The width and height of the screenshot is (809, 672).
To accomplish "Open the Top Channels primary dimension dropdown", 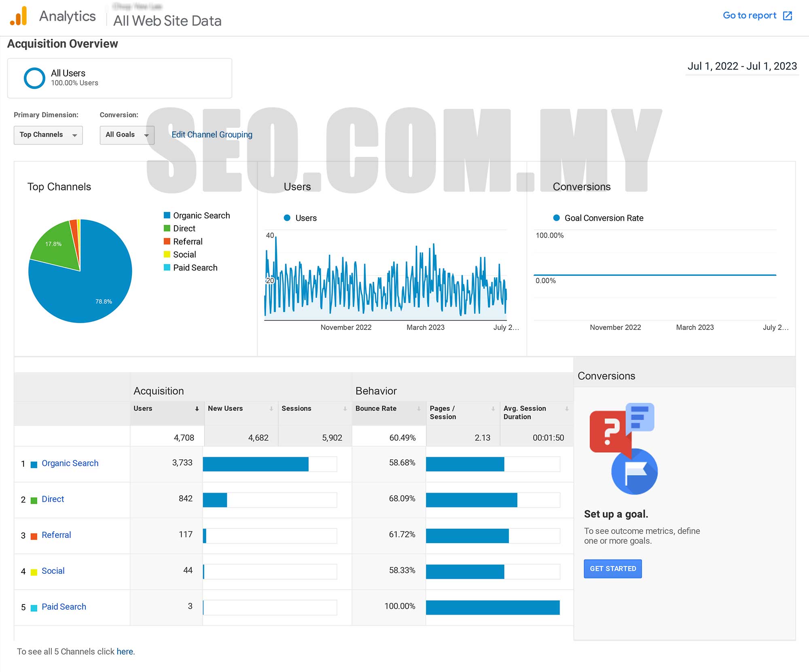I will click(48, 135).
